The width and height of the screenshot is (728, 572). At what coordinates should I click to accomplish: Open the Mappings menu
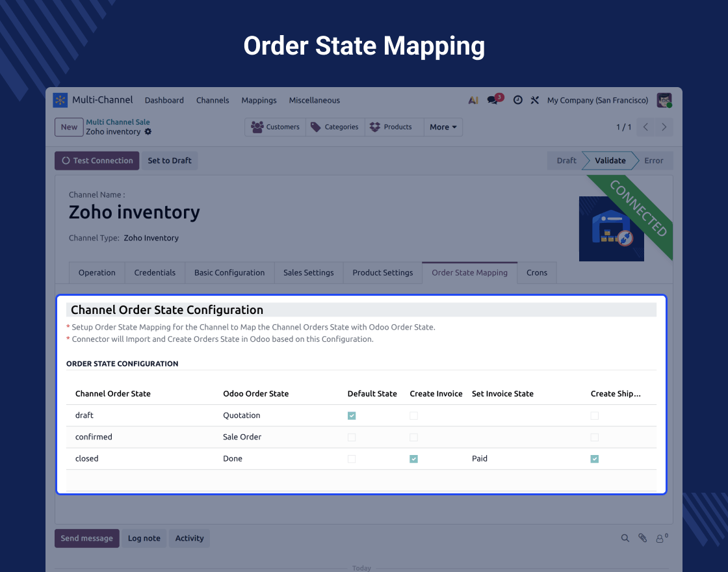coord(259,100)
